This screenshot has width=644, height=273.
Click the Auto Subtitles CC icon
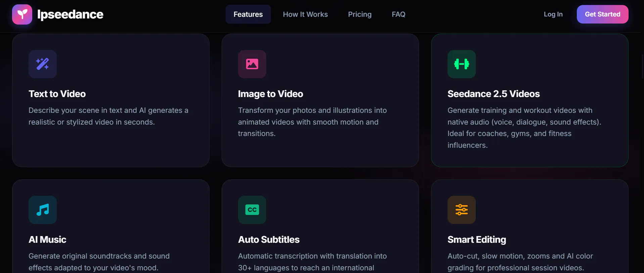252,210
